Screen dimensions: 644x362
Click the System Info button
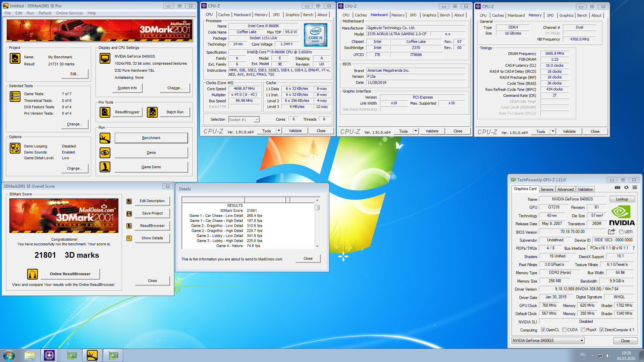pos(127,88)
